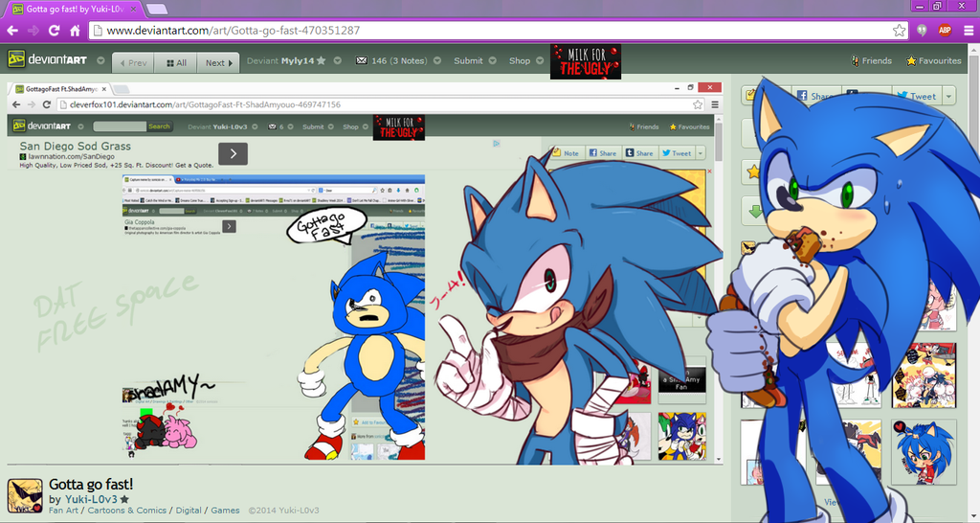Screen dimensions: 980x523
Task: Open messages via the envelope icon
Action: click(361, 60)
